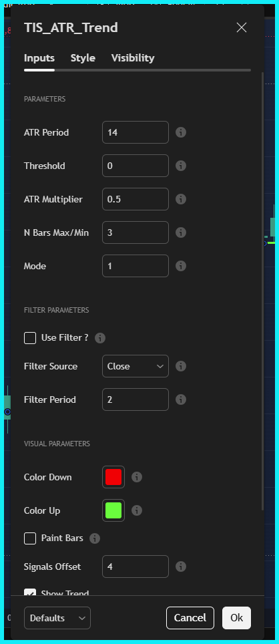Open the Visibility tab
The height and width of the screenshot is (644, 279).
click(133, 58)
